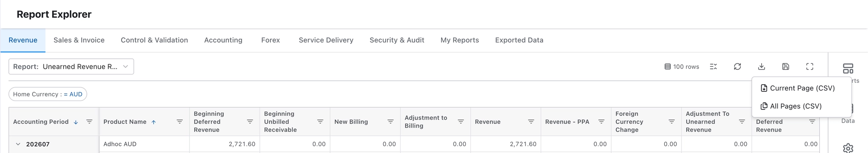The image size is (868, 153).
Task: Switch to the Control & Validation tab
Action: (154, 40)
